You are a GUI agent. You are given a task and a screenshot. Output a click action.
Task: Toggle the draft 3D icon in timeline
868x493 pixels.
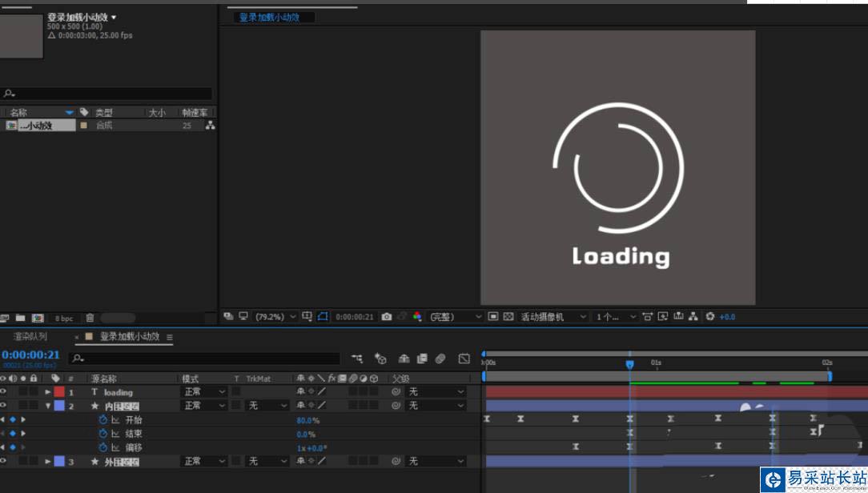[380, 359]
